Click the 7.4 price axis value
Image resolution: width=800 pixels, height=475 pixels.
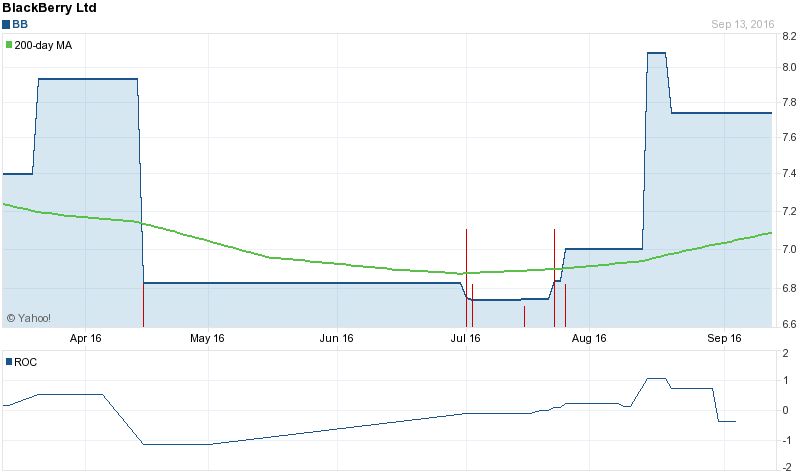click(x=789, y=173)
